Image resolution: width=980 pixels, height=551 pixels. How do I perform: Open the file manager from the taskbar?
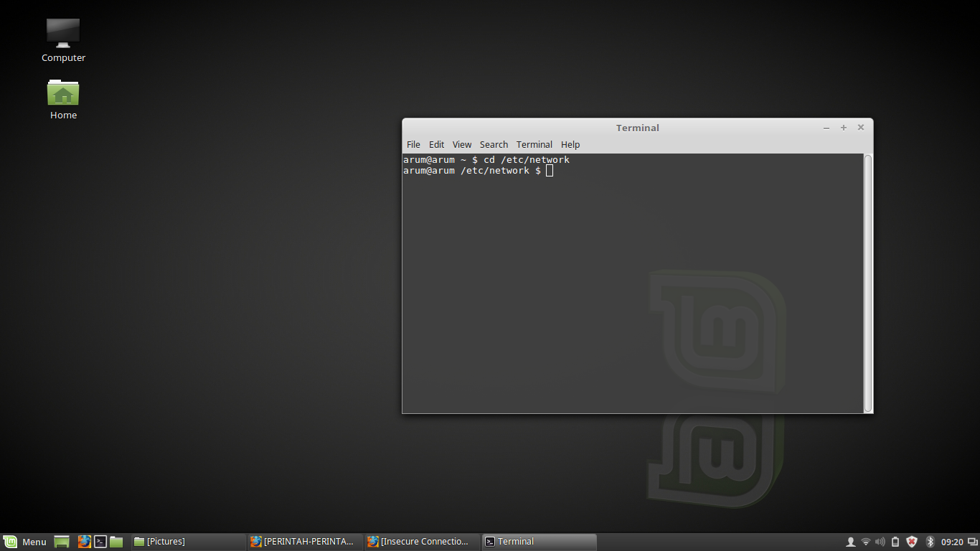[x=116, y=542]
